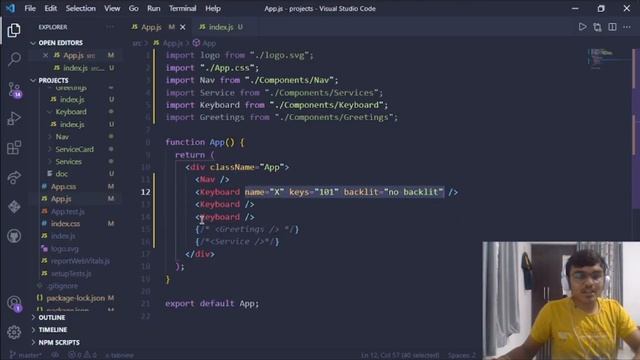Click the VS Code logo icon
This screenshot has width=640, height=360.
coord(11,8)
